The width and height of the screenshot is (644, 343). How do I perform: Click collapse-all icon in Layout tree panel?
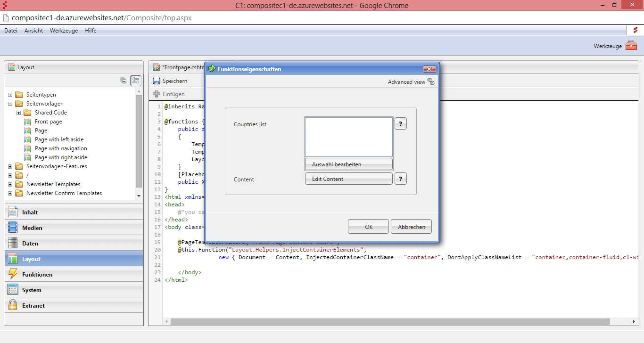click(124, 81)
